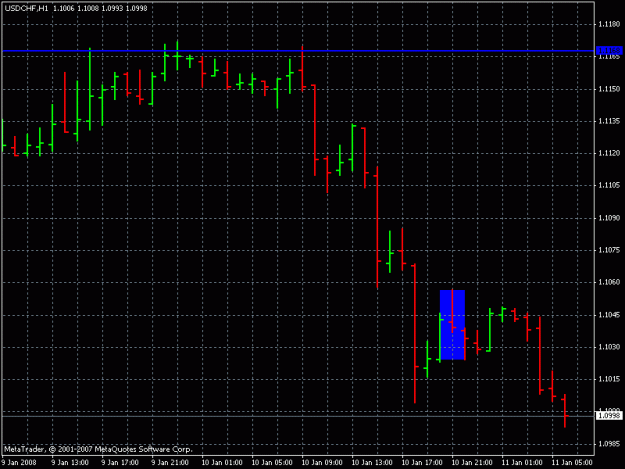625x469 pixels.
Task: Click the 10 Jan 09:00 time label
Action: 322,463
